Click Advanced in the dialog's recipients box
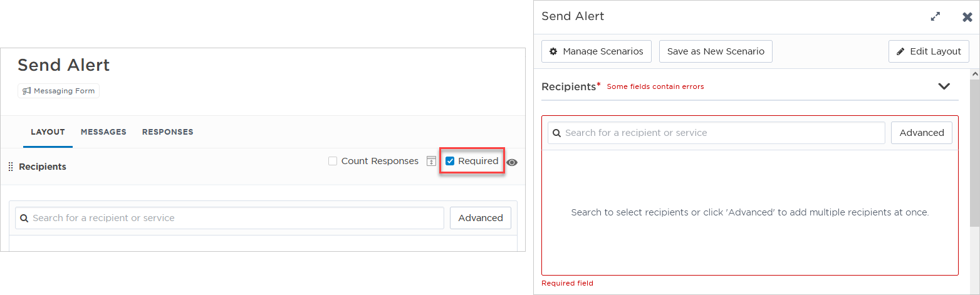980x295 pixels. click(x=922, y=133)
